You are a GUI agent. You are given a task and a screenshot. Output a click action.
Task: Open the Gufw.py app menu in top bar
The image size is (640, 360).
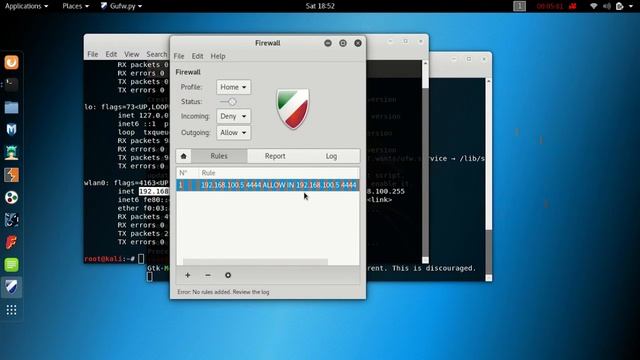pyautogui.click(x=121, y=6)
